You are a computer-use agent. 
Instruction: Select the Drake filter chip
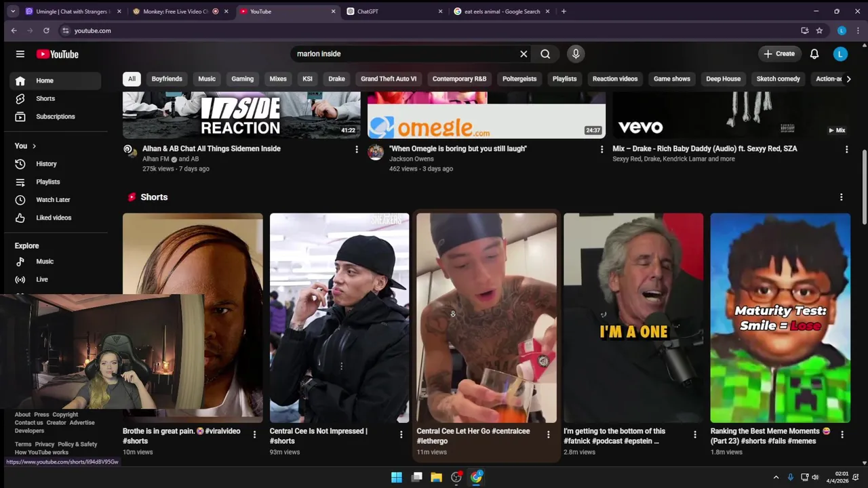click(x=336, y=79)
